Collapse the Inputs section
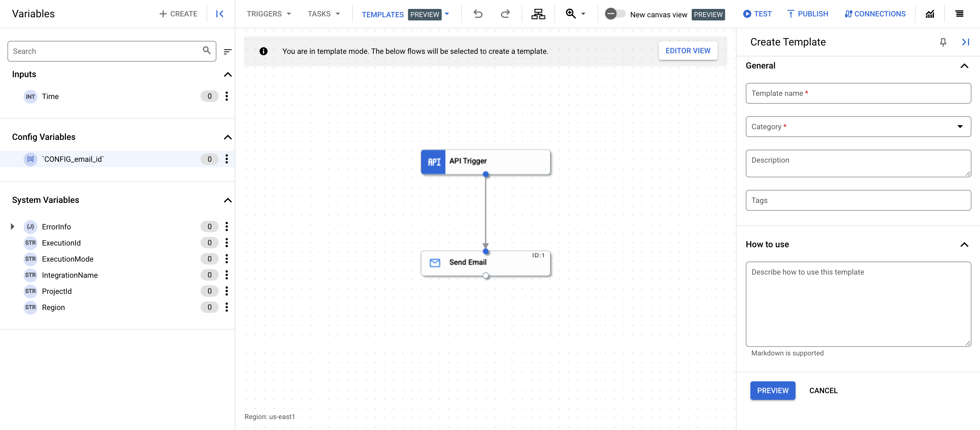The image size is (980, 430). click(x=228, y=74)
